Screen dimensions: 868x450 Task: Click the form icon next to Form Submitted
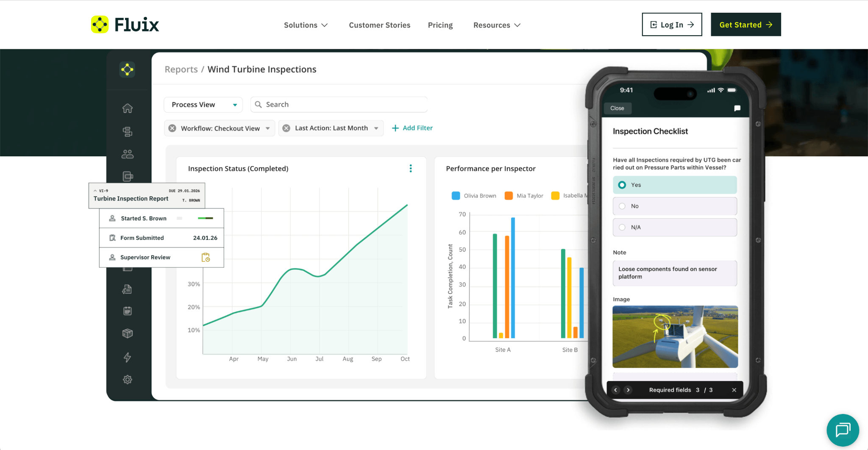pyautogui.click(x=112, y=238)
